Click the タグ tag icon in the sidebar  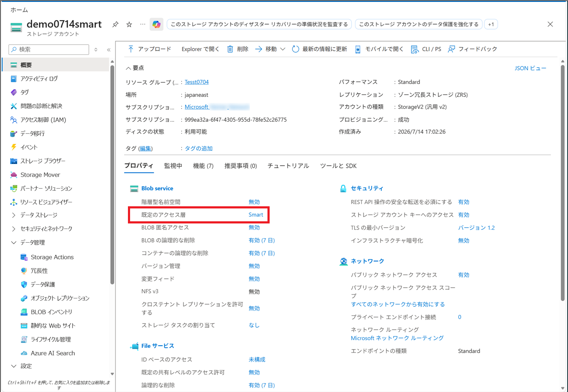pos(14,92)
